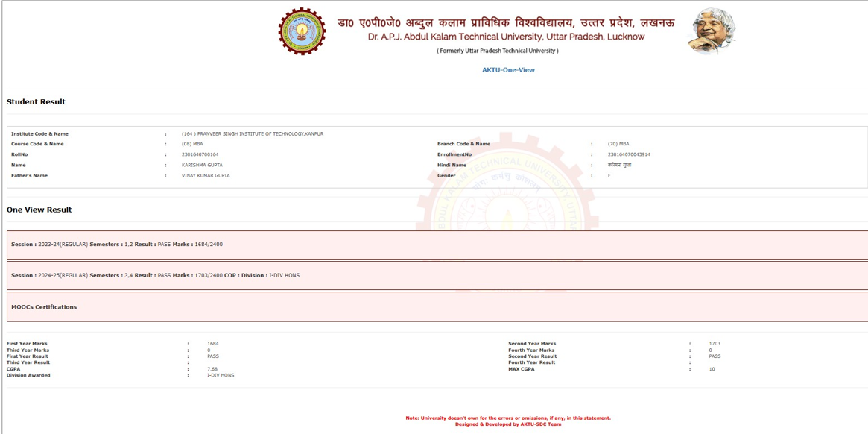The image size is (868, 434).
Task: Click the MAX CGPA value 10
Action: (712, 369)
